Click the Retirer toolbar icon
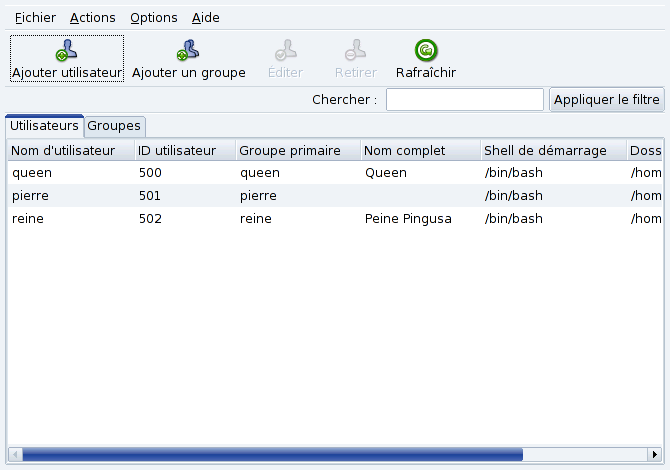This screenshot has height=470, width=670. tap(355, 50)
